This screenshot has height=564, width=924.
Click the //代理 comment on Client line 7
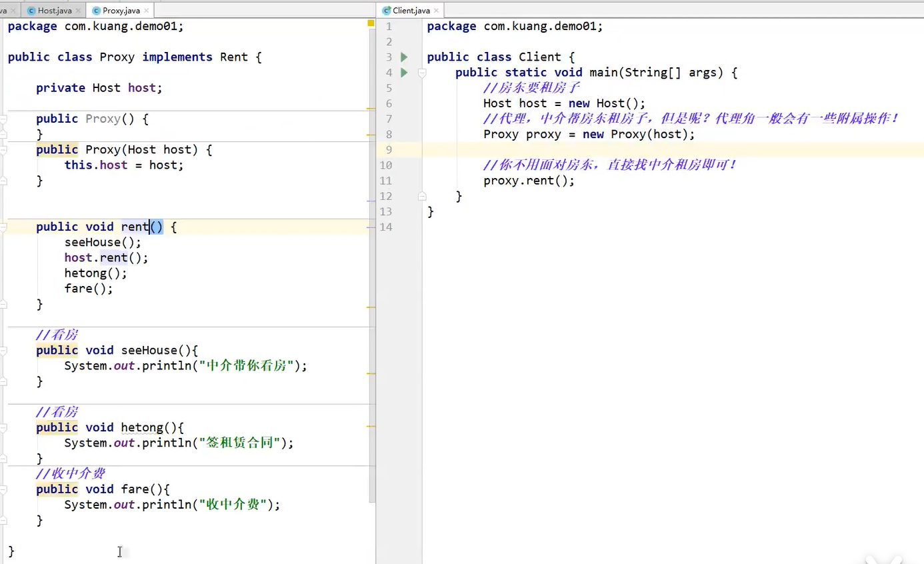pos(691,119)
